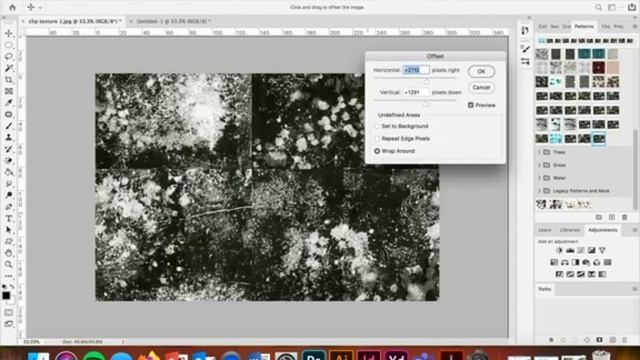Select the Magic Wand tool

pos(9,68)
